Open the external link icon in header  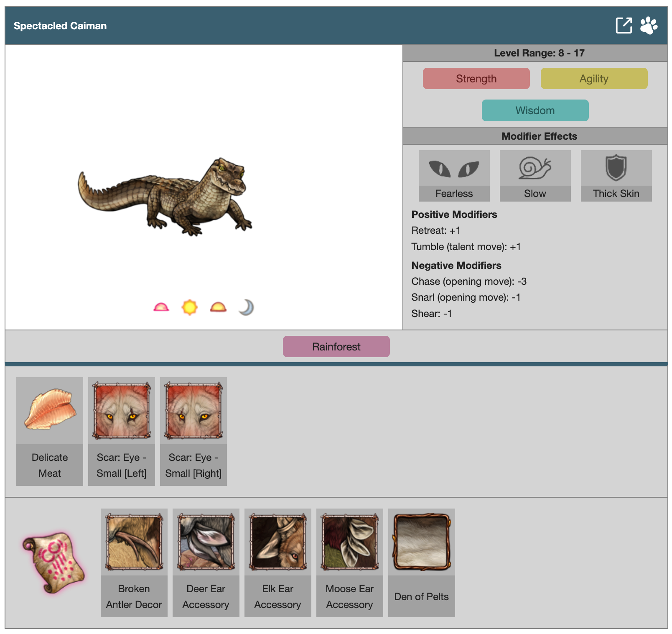pyautogui.click(x=624, y=26)
